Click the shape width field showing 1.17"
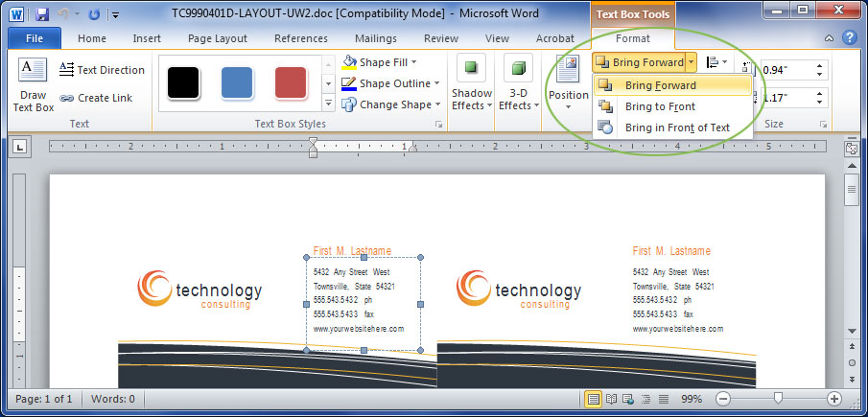The width and height of the screenshot is (868, 417). (786, 98)
